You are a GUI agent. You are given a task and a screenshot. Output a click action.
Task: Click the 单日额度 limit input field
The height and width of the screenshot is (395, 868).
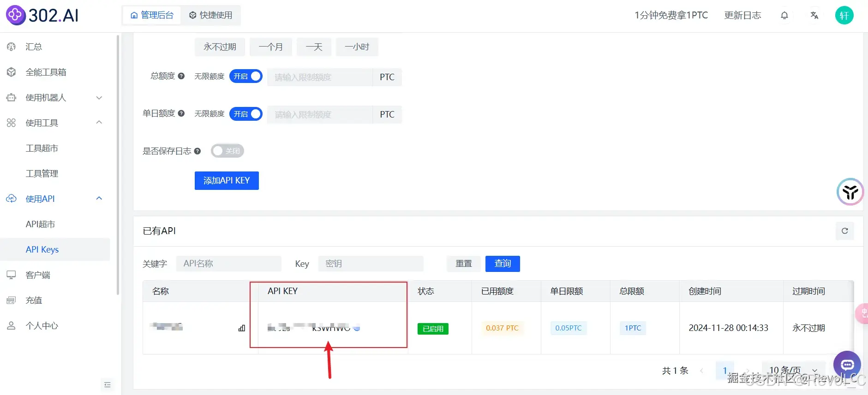(320, 114)
